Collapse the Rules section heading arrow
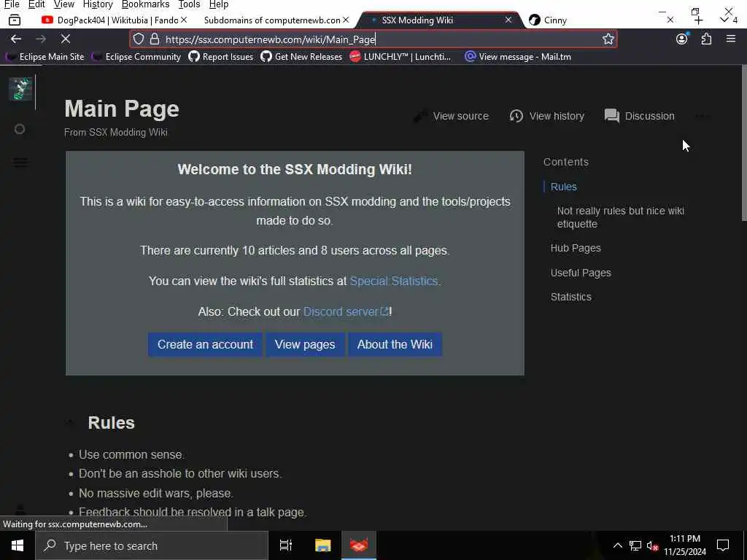Viewport: 747px width, 560px height. (x=71, y=422)
